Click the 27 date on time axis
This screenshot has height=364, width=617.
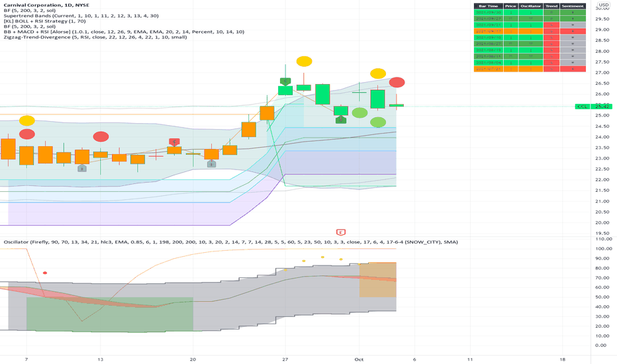[x=285, y=359]
